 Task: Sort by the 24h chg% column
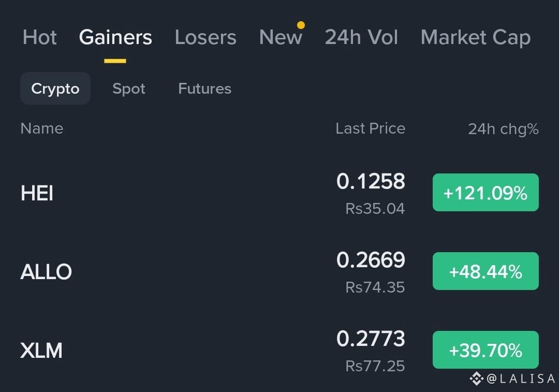click(x=504, y=129)
